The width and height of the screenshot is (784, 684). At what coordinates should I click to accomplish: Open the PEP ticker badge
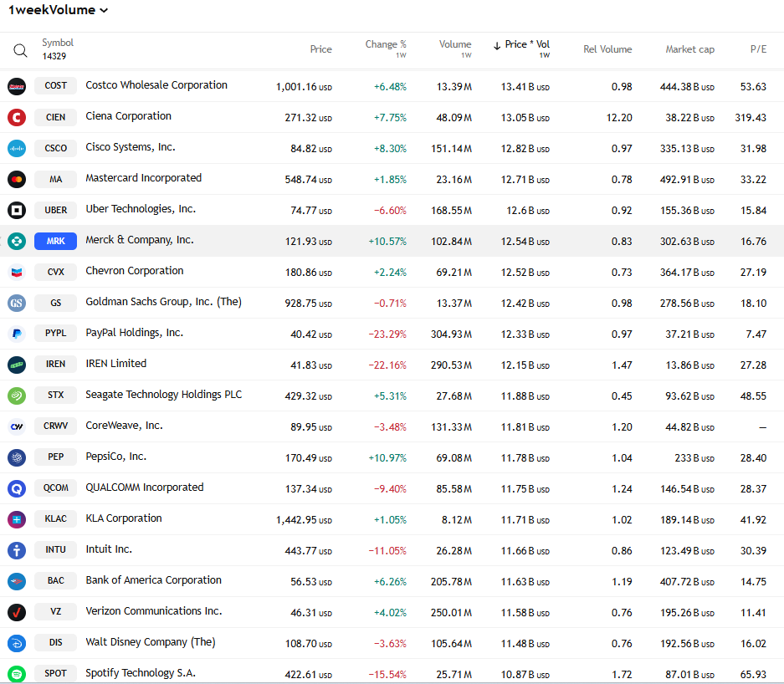coord(55,457)
